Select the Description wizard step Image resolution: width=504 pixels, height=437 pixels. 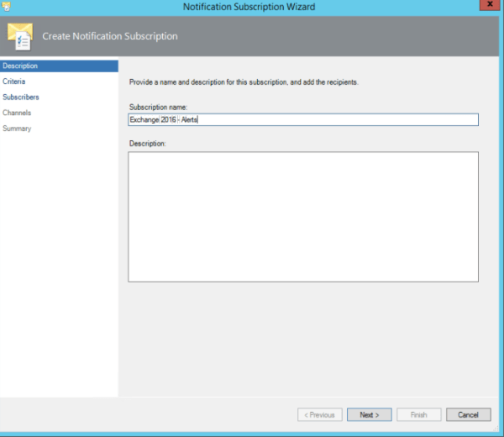click(x=59, y=66)
